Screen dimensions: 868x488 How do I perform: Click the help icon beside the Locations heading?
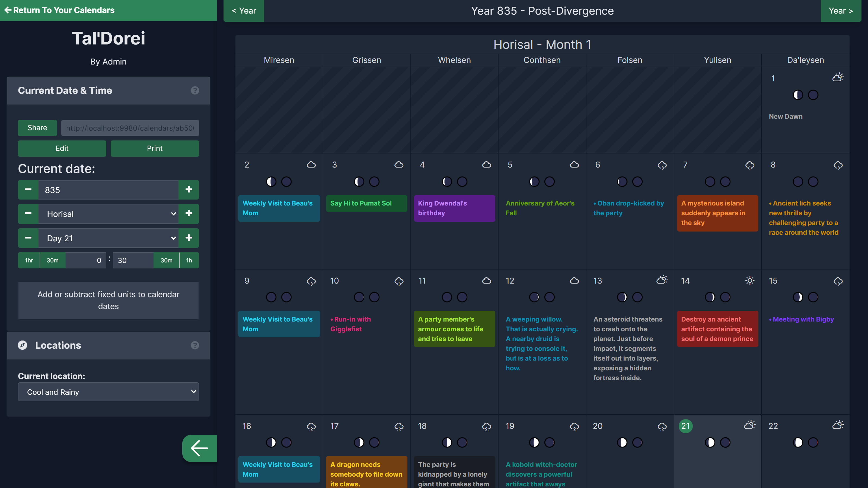pos(195,345)
